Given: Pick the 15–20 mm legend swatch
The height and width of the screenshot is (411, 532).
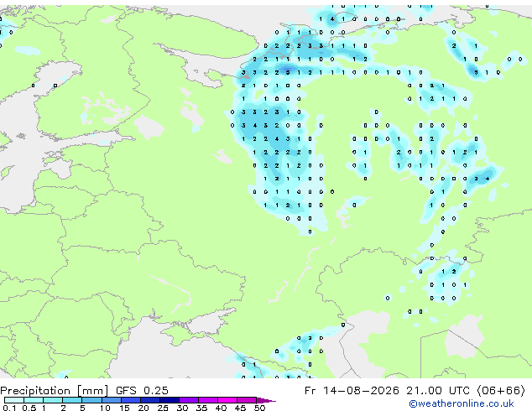Looking at the screenshot, I should 130,400.
